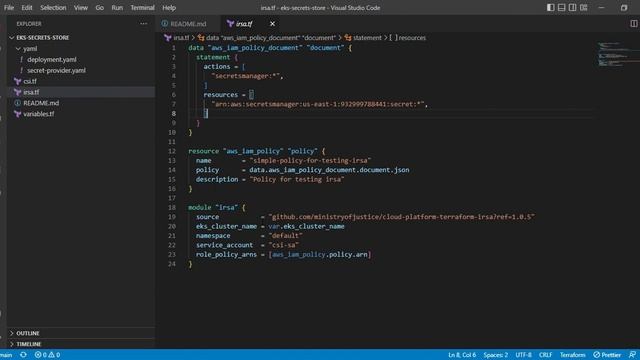Open the File menu
Viewport: 640px width, 360px height.
coord(9,8)
